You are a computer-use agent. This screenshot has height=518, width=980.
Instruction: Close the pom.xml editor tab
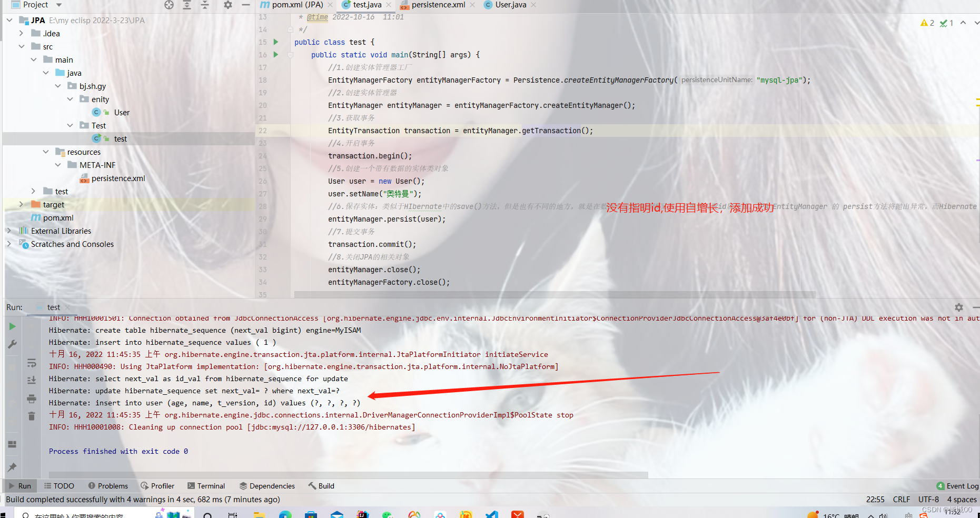tap(330, 5)
